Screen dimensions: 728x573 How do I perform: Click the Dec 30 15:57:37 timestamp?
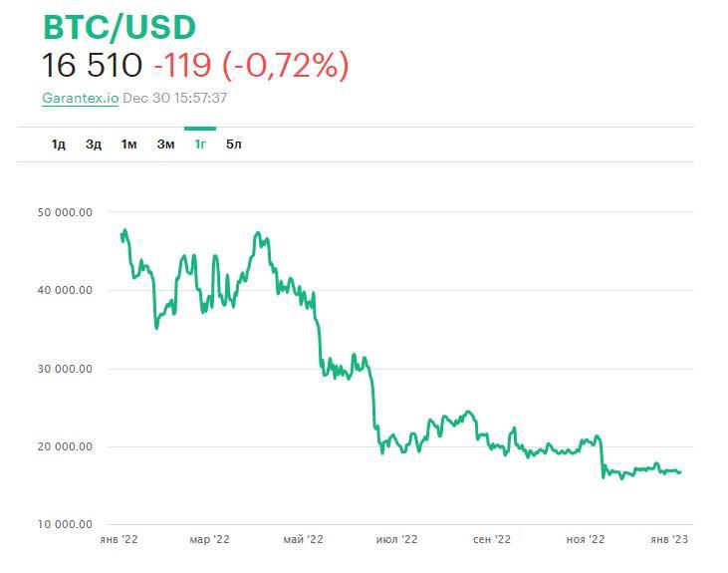click(x=175, y=98)
